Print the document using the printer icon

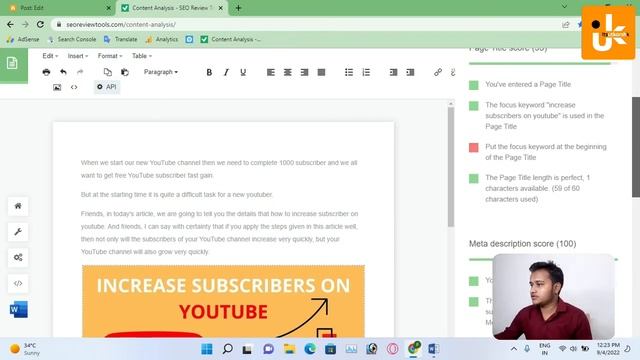[46, 72]
